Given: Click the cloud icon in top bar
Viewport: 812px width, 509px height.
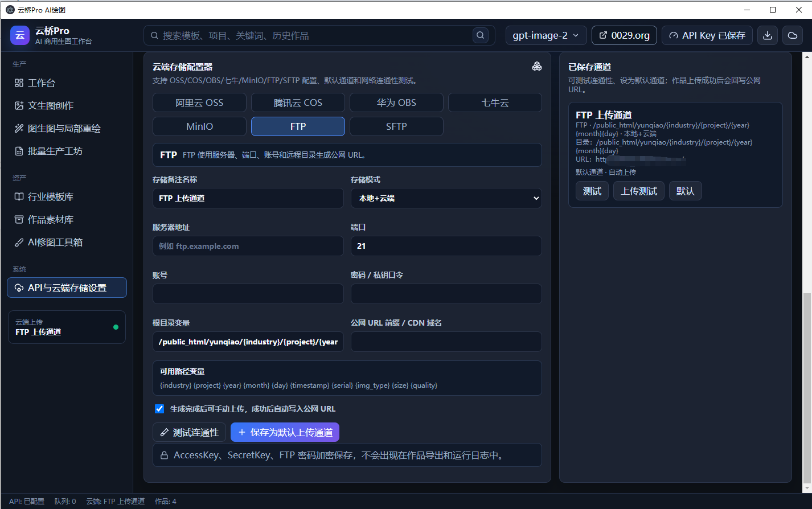Looking at the screenshot, I should [x=792, y=35].
